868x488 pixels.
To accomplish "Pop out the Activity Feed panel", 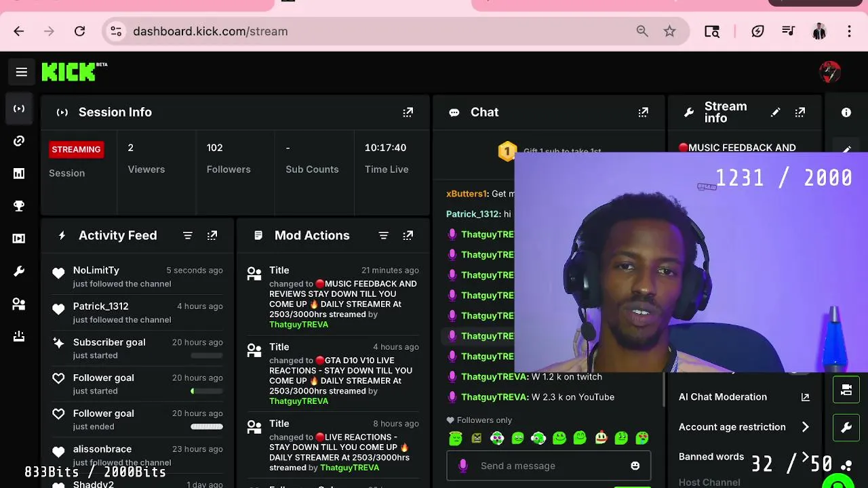I will pos(212,235).
